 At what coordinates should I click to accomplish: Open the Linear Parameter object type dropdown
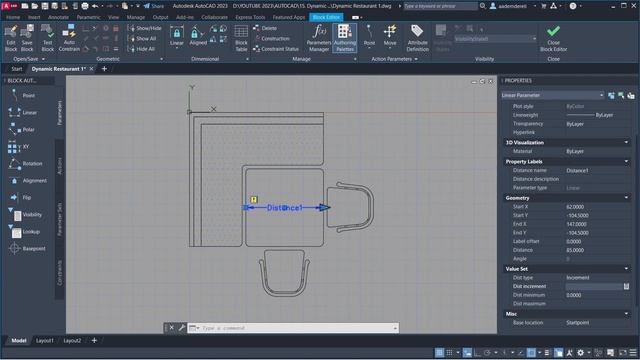pos(553,95)
